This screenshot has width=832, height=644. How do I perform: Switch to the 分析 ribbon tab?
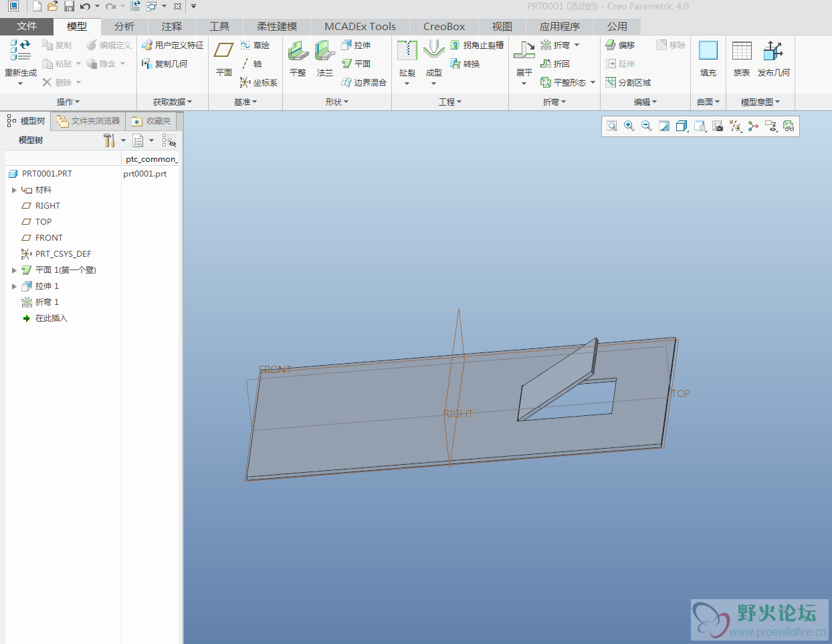click(124, 27)
